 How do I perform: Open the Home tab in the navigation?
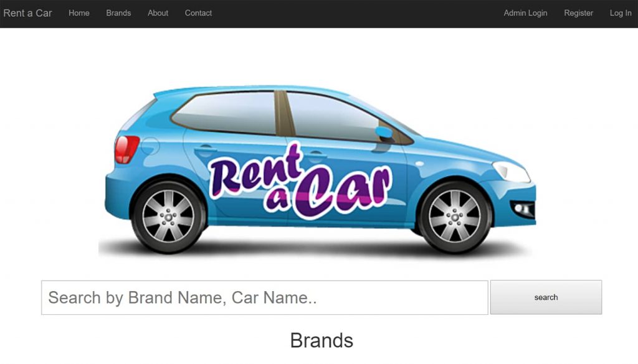[x=79, y=12]
